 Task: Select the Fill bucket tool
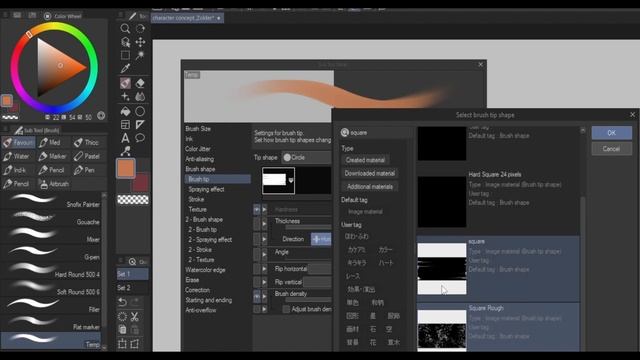coord(125,111)
